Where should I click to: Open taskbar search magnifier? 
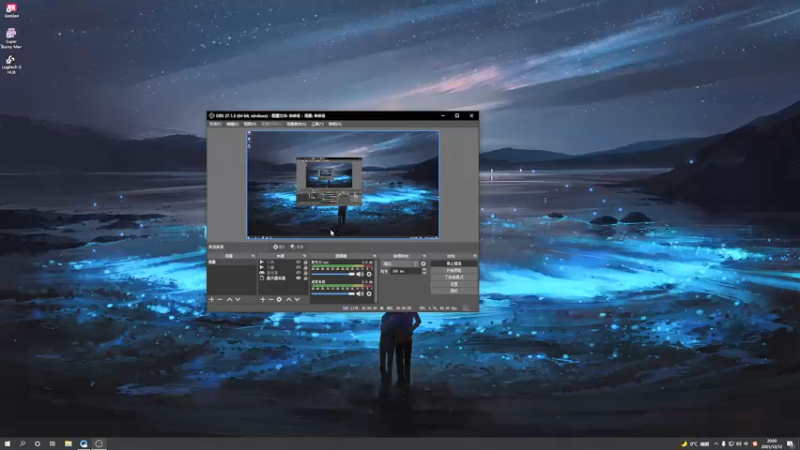pyautogui.click(x=22, y=444)
